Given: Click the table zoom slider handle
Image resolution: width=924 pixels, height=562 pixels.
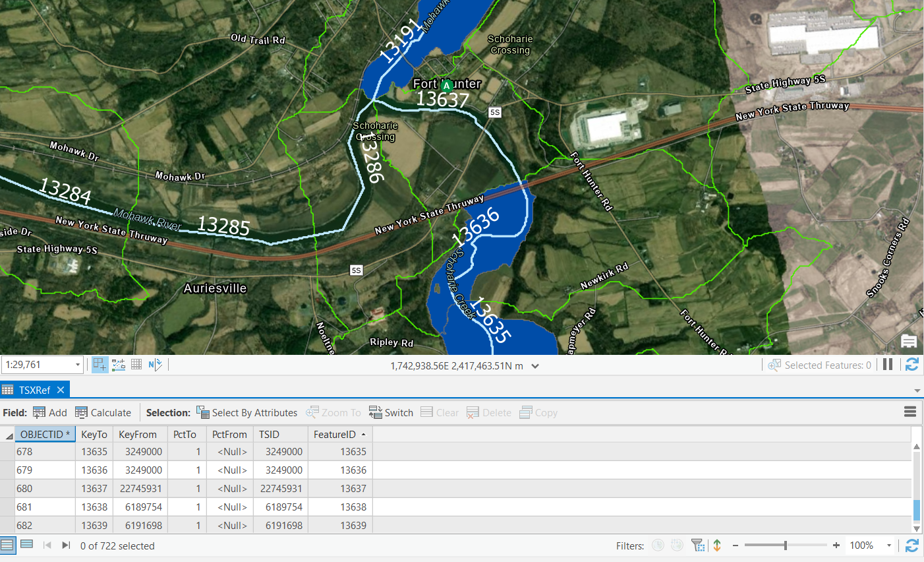Looking at the screenshot, I should 785,546.
